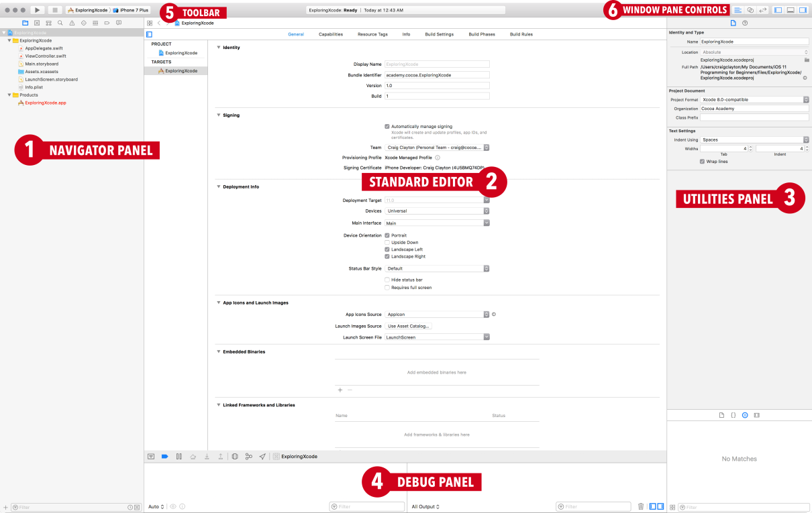The width and height of the screenshot is (812, 513).
Task: Run the project with the Play button
Action: coord(37,10)
